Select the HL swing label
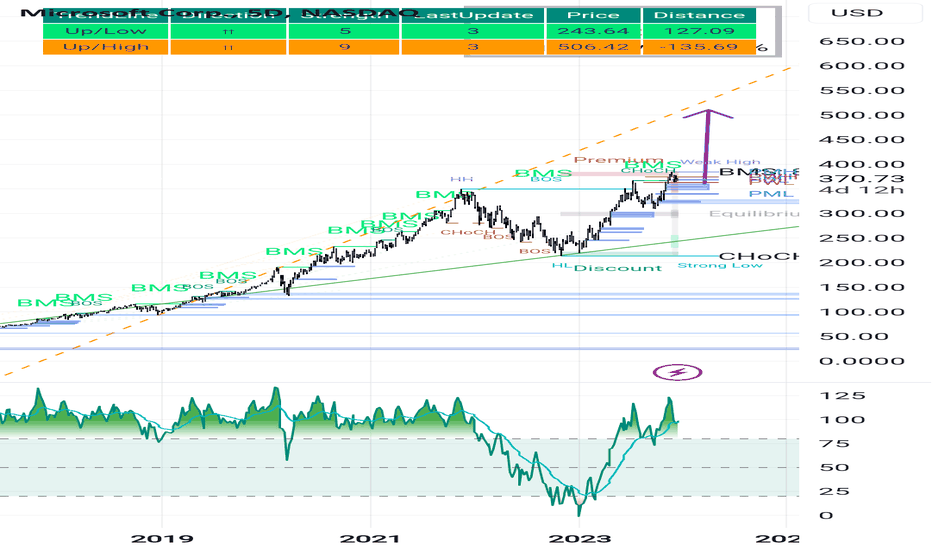Viewport: 932px width, 550px height. [562, 265]
